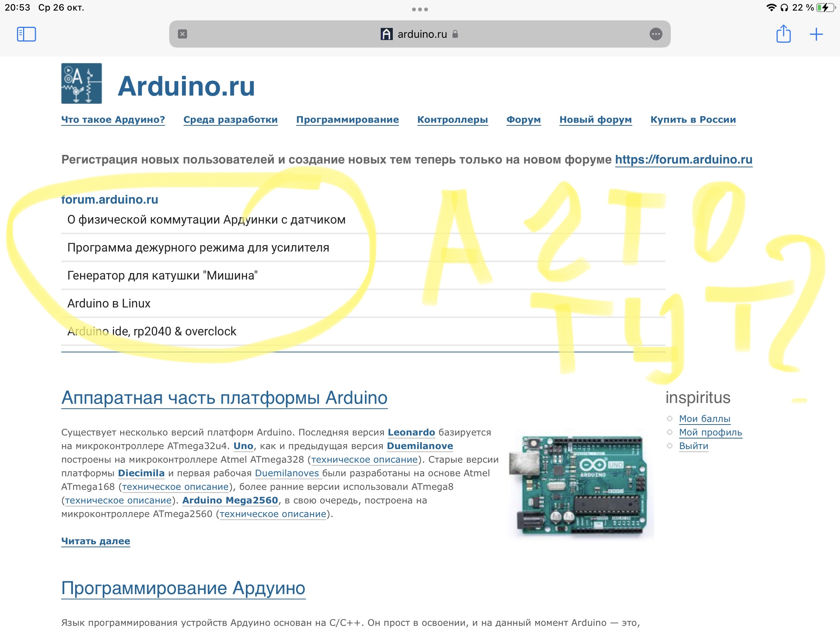Click the Uno link

point(243,446)
